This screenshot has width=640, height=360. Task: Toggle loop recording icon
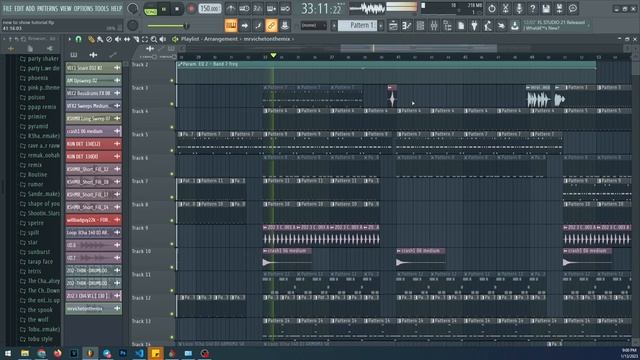pyautogui.click(x=285, y=9)
